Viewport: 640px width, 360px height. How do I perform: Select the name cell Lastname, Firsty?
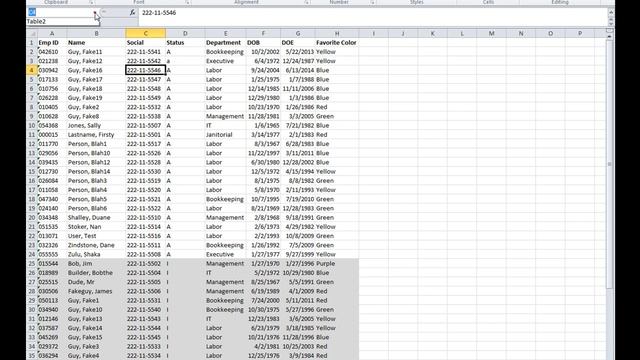96,135
